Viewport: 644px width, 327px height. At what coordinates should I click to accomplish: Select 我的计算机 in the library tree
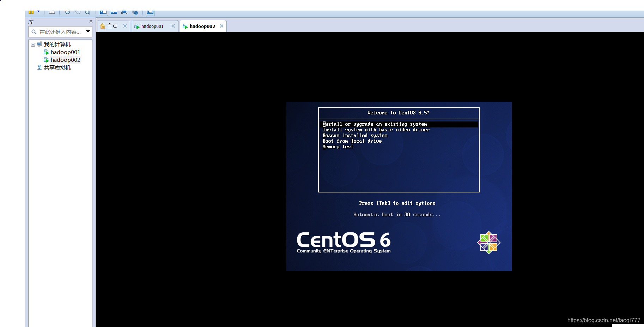(x=57, y=44)
